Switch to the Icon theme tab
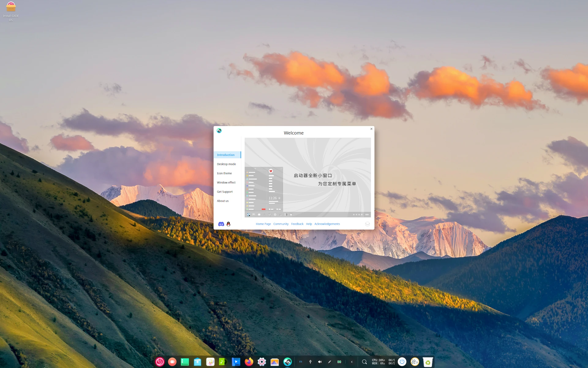588x368 pixels. click(x=224, y=173)
